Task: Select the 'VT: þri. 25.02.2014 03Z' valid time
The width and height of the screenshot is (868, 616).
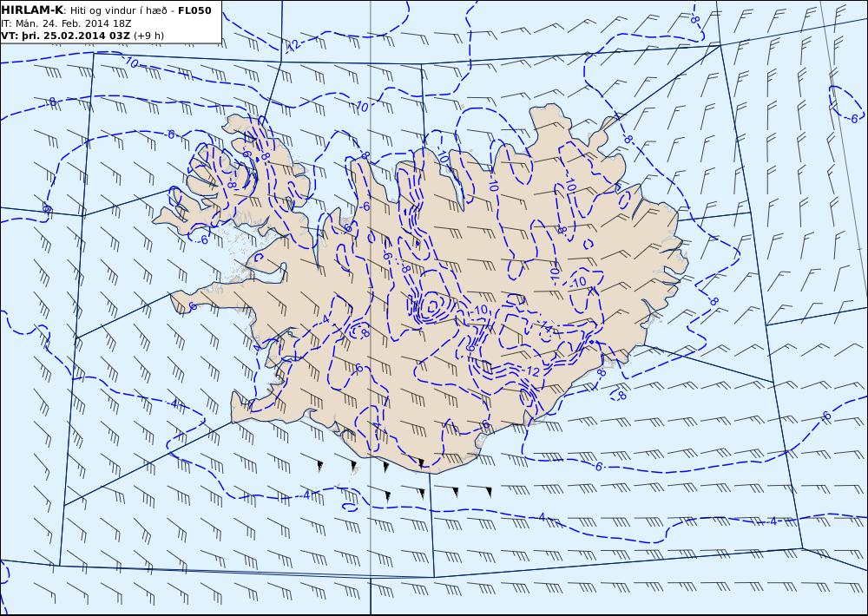Action: tap(65, 36)
